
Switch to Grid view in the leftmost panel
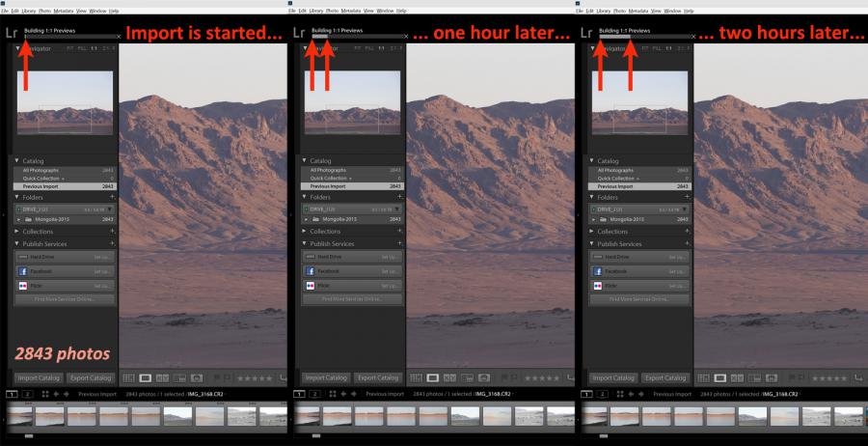pos(129,377)
